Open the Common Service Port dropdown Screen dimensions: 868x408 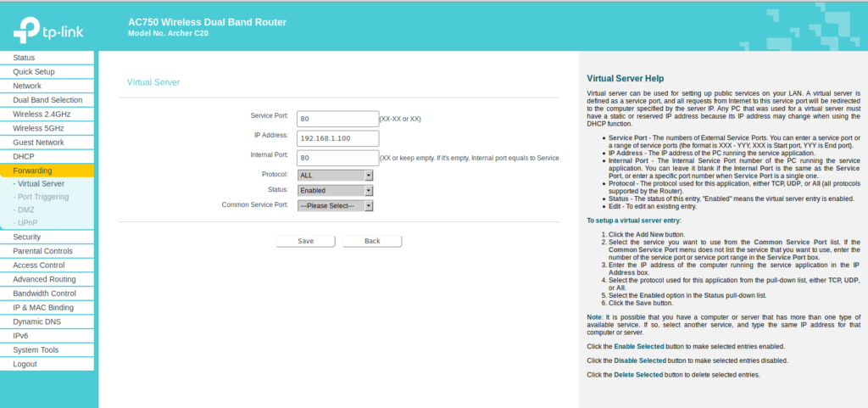coord(336,205)
